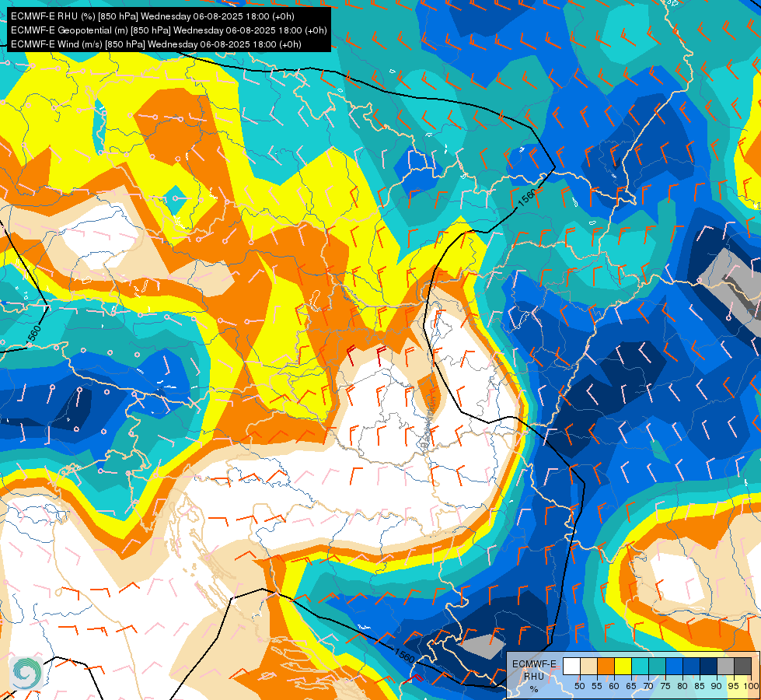761x700 pixels.
Task: Click the legend tick value 55
Action: click(x=596, y=686)
